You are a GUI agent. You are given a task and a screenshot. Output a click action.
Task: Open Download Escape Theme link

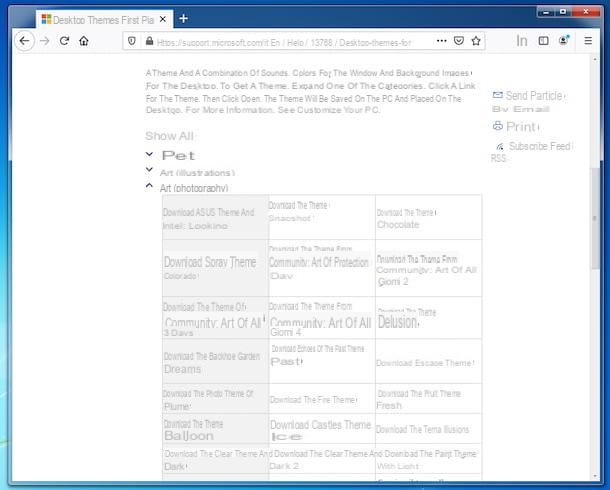(425, 363)
